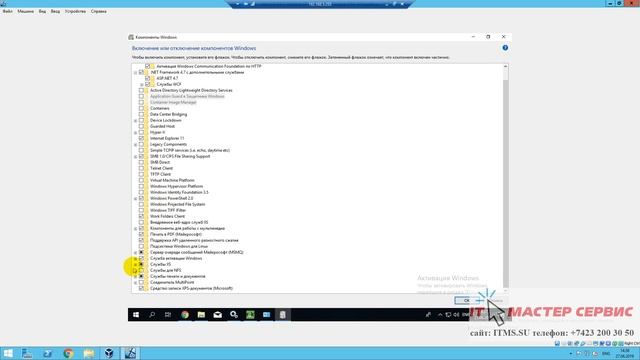Enable the Telnet Client checkbox
This screenshot has width=640, height=360.
pyautogui.click(x=141, y=168)
